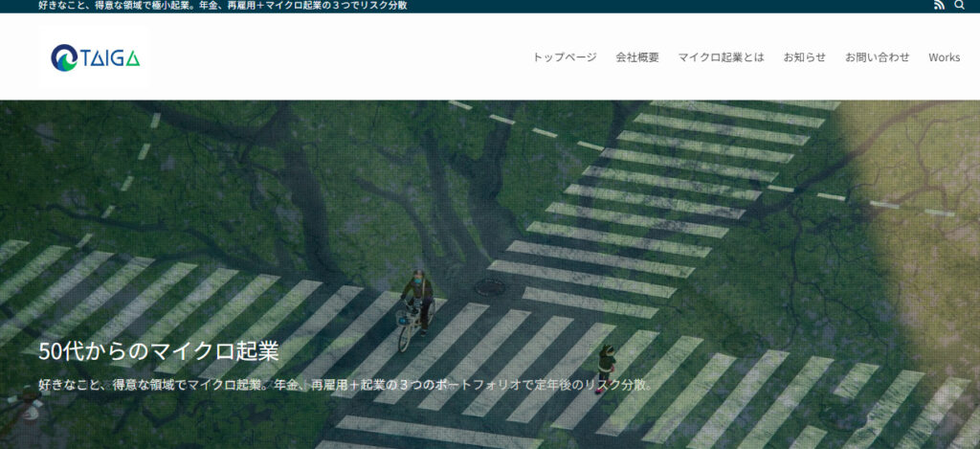Open the Works menu item

click(944, 56)
